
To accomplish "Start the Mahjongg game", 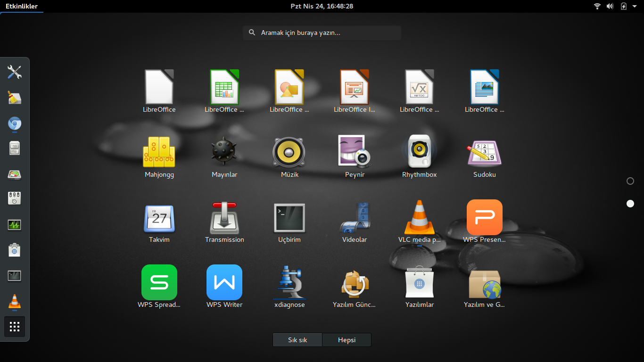I will (x=159, y=152).
